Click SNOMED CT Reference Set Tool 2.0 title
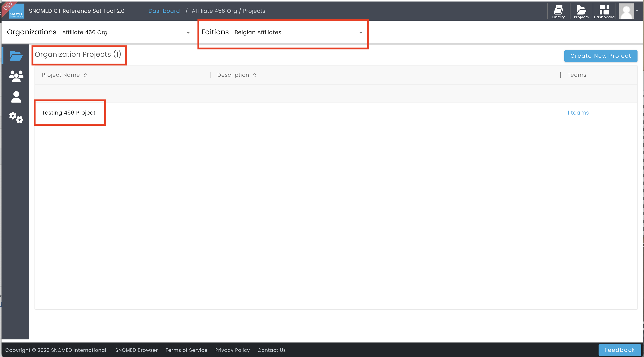 click(x=77, y=11)
